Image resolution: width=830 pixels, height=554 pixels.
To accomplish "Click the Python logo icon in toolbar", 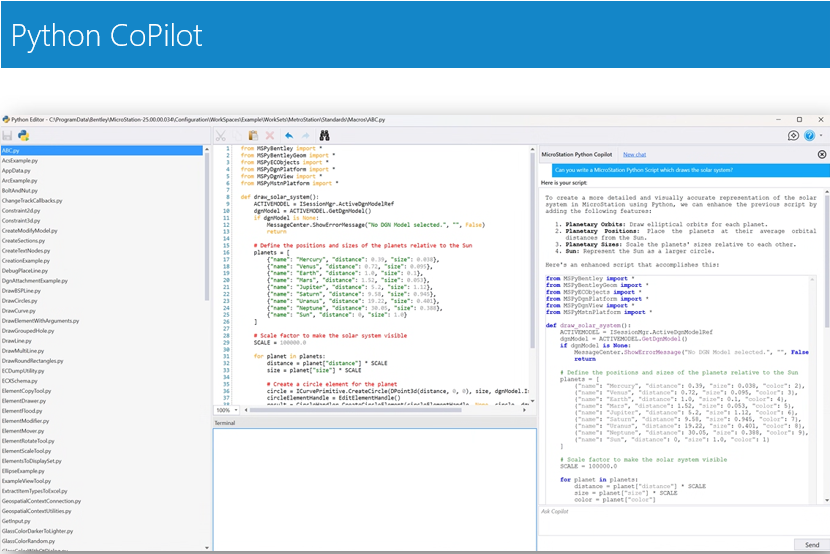I will tap(23, 135).
